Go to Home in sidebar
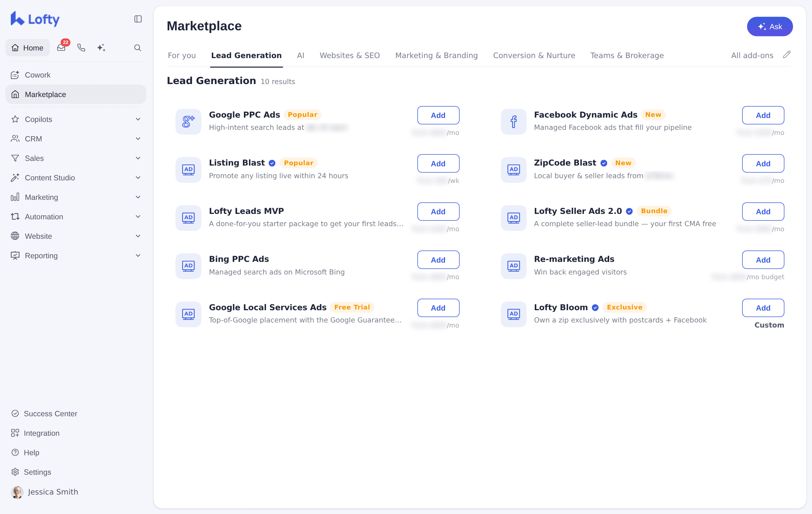The height and width of the screenshot is (514, 812). 28,48
